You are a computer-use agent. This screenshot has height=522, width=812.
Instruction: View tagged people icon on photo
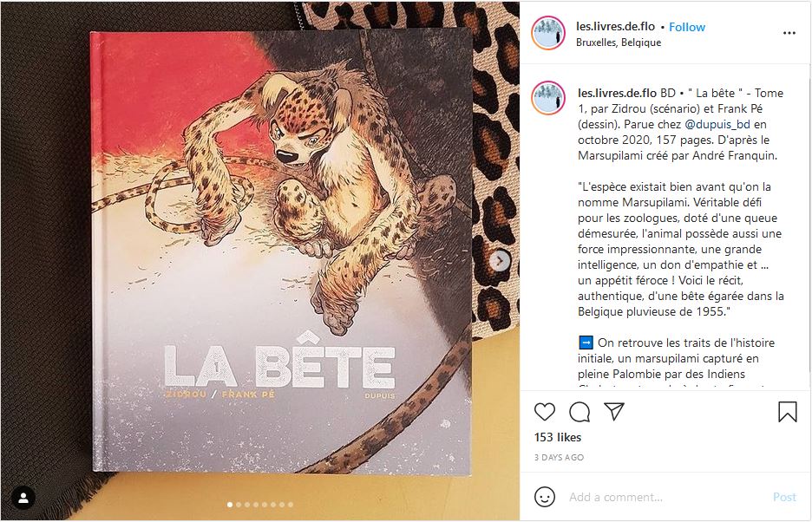(23, 498)
